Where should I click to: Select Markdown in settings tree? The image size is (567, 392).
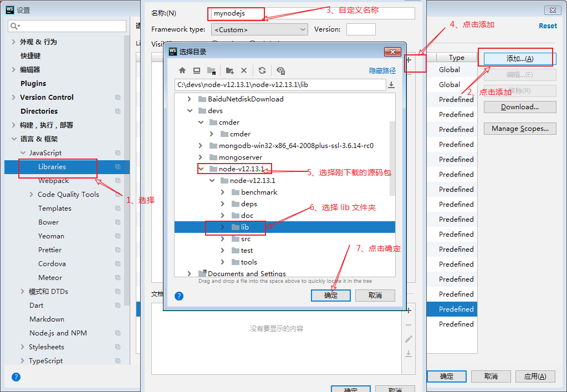(47, 319)
